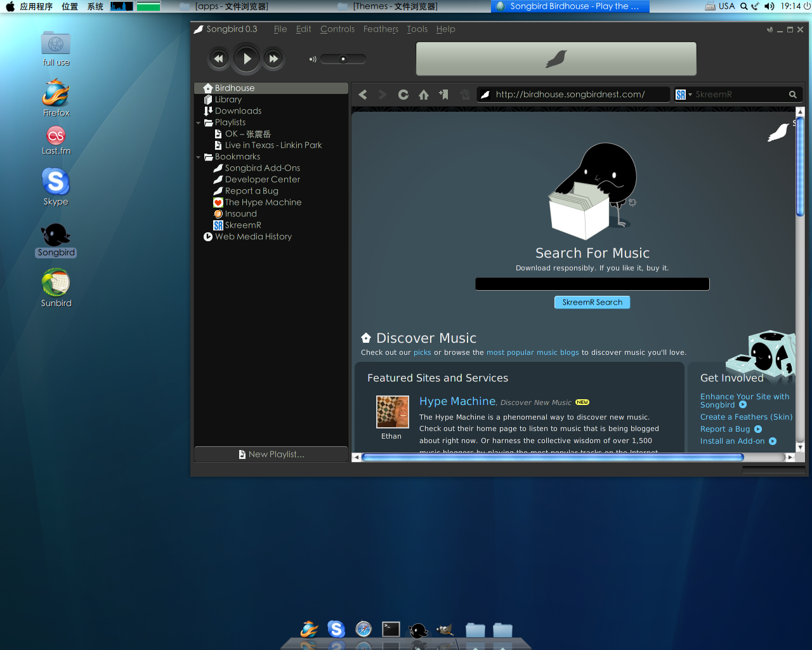Select Birdhouse in the sidebar
Image resolution: width=812 pixels, height=650 pixels.
pyautogui.click(x=271, y=88)
